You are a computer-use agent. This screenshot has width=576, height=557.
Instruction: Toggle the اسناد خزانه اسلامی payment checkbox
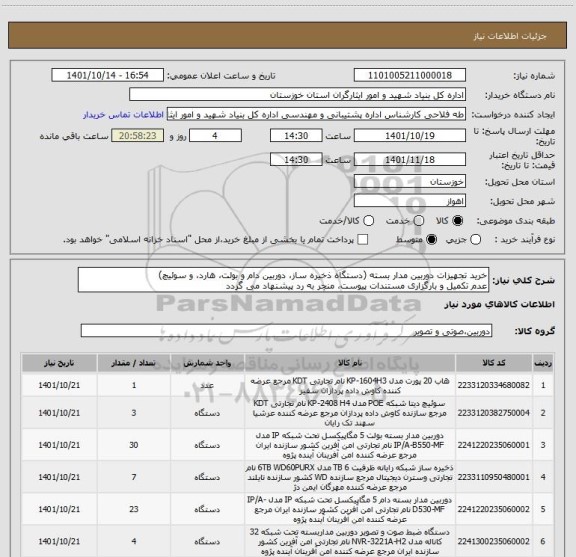pyautogui.click(x=363, y=240)
